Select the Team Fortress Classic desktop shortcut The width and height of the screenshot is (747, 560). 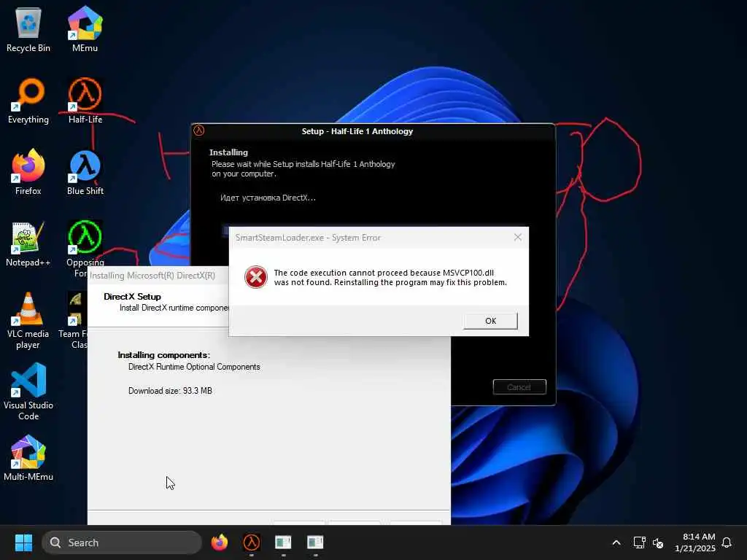point(74,320)
